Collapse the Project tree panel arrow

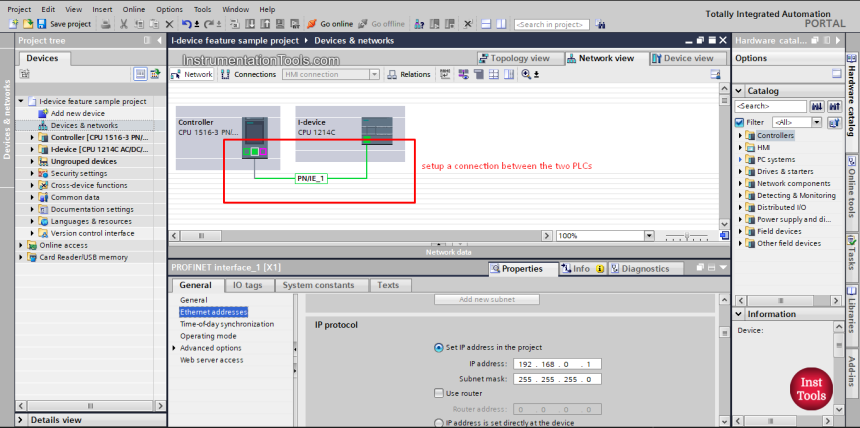coord(160,41)
